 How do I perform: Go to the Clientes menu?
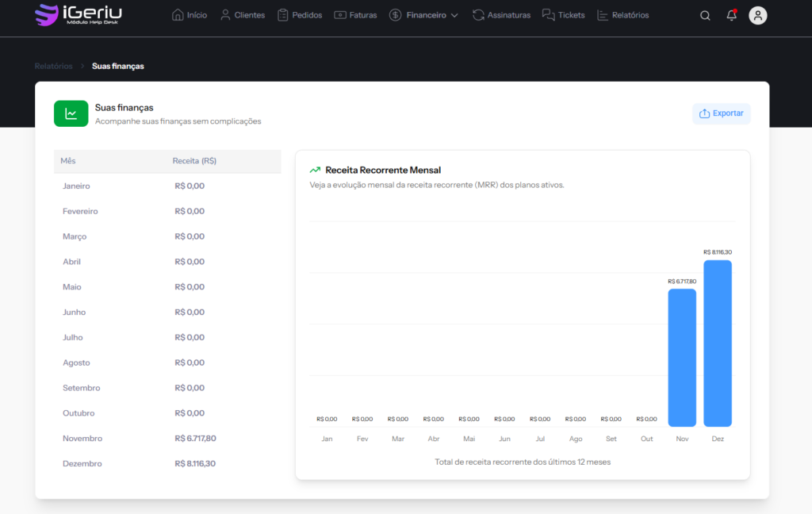(x=243, y=15)
